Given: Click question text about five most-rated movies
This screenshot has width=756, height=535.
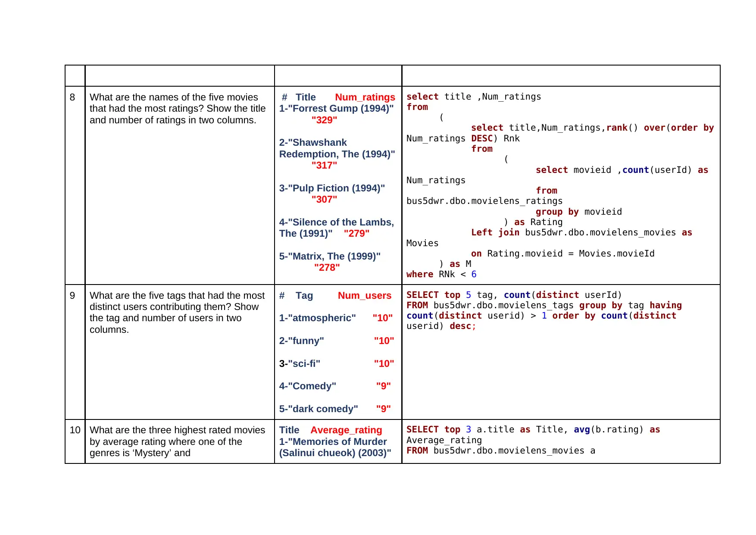Looking at the screenshot, I should tap(178, 109).
